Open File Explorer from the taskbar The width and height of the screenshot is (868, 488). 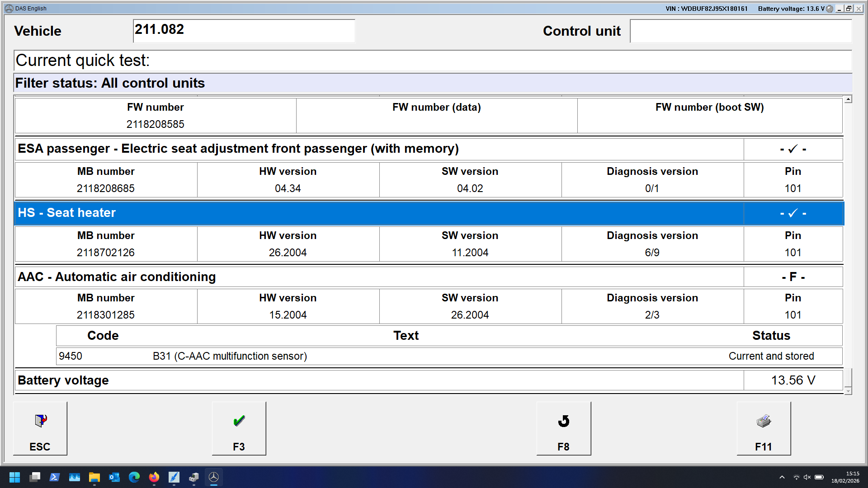click(94, 477)
